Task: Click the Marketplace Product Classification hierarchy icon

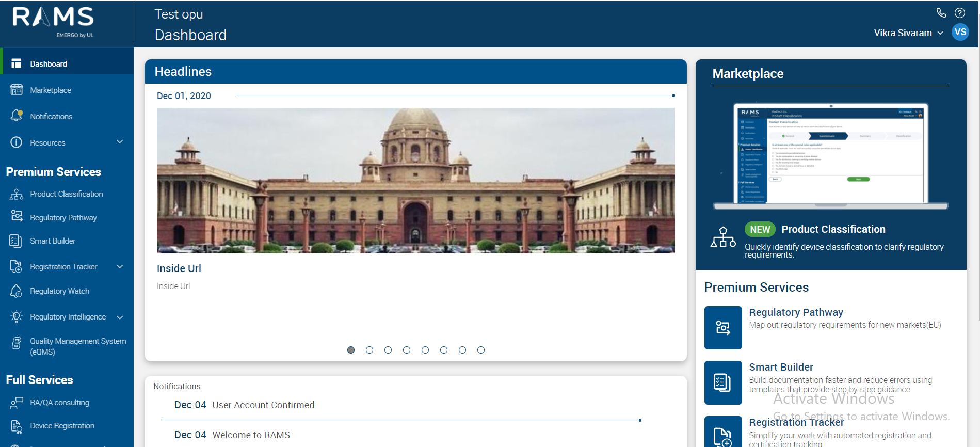Action: click(x=723, y=237)
